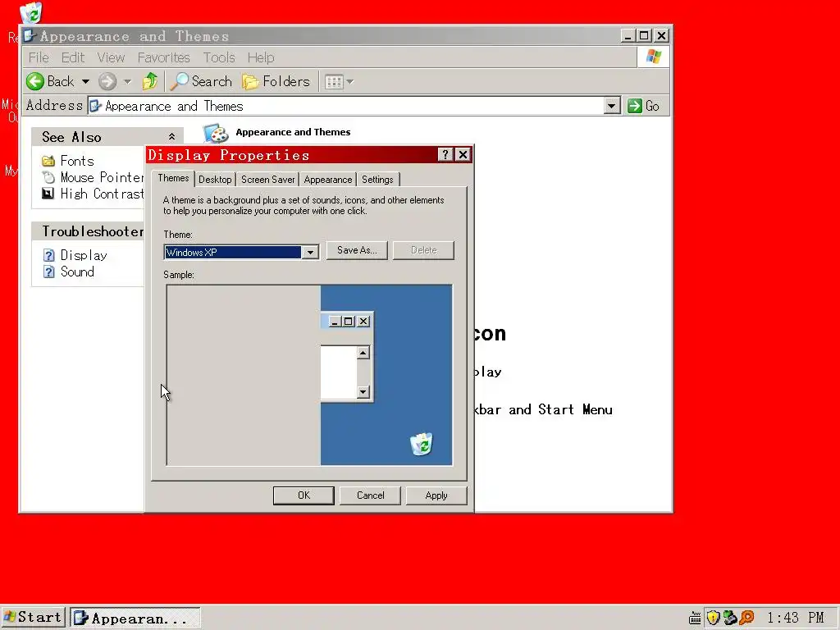Viewport: 840px width, 630px height.
Task: Click the Appearance and Themes title bar icon
Action: click(30, 36)
